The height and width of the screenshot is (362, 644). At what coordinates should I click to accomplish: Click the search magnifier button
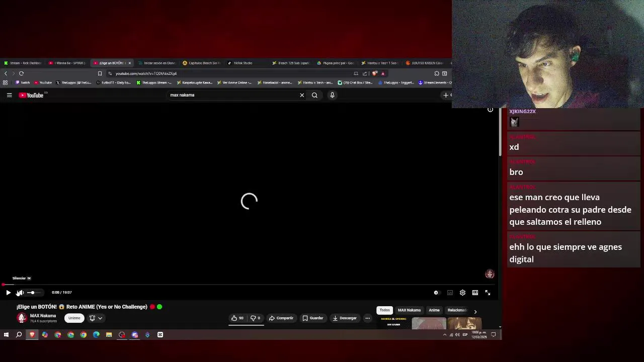click(314, 95)
